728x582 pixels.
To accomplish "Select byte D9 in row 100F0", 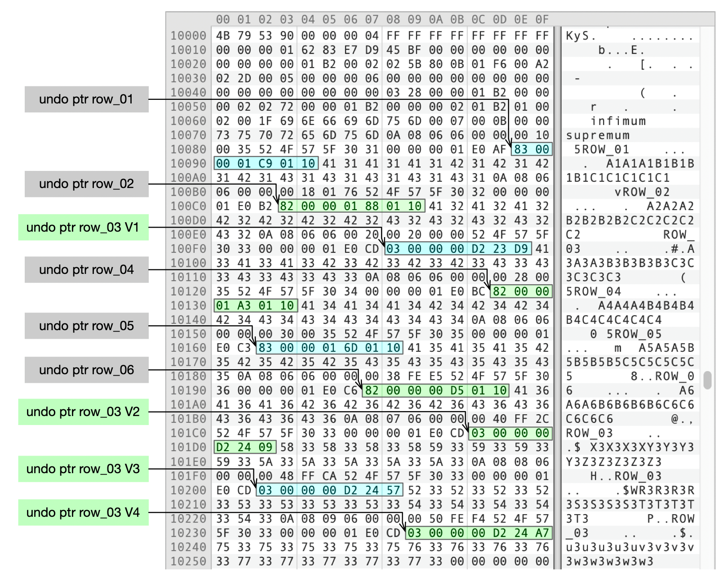I will click(x=521, y=249).
